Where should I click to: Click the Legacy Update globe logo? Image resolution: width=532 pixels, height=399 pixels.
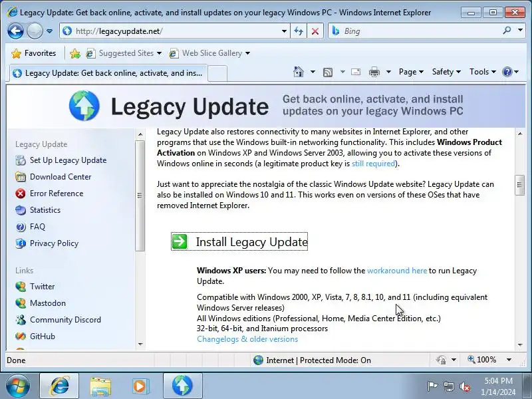(x=84, y=106)
